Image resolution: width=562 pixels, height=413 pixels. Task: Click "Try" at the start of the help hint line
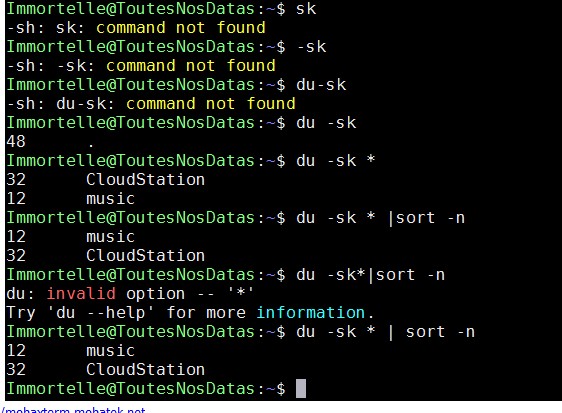click(21, 313)
